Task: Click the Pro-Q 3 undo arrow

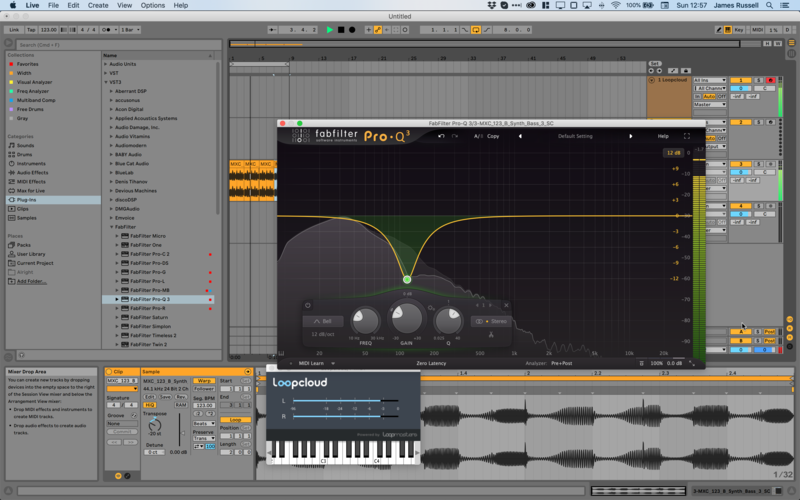Action: [x=441, y=136]
